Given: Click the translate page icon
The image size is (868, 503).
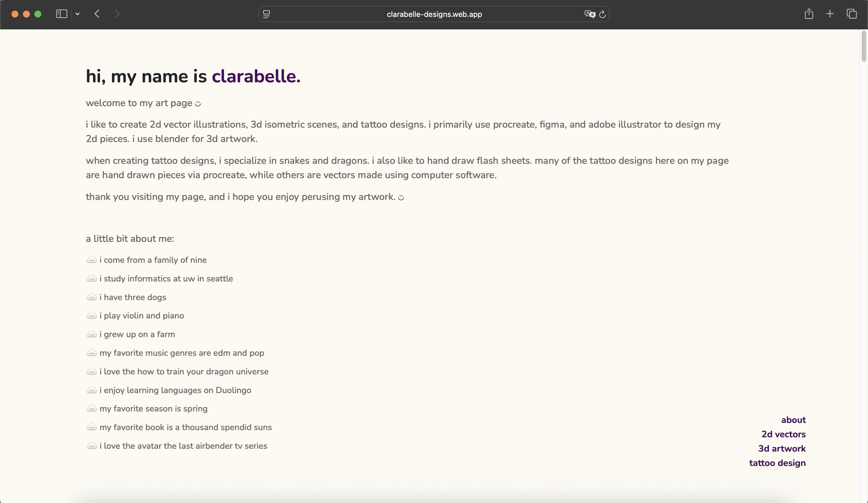Looking at the screenshot, I should pos(589,14).
